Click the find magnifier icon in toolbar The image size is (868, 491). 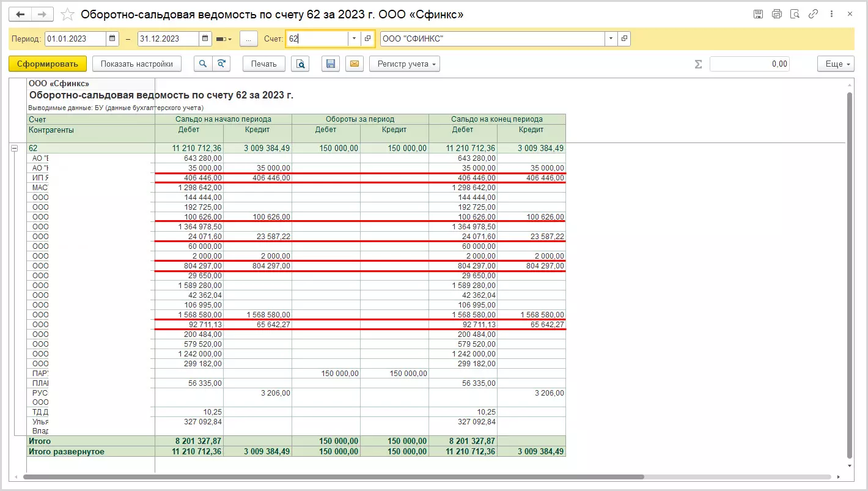click(203, 64)
